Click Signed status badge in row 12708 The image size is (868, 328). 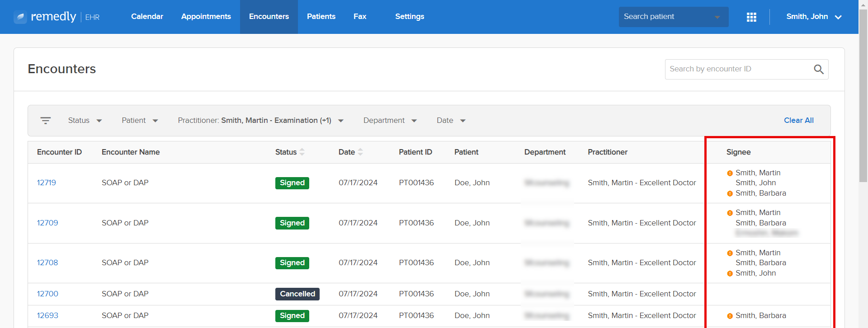point(292,263)
